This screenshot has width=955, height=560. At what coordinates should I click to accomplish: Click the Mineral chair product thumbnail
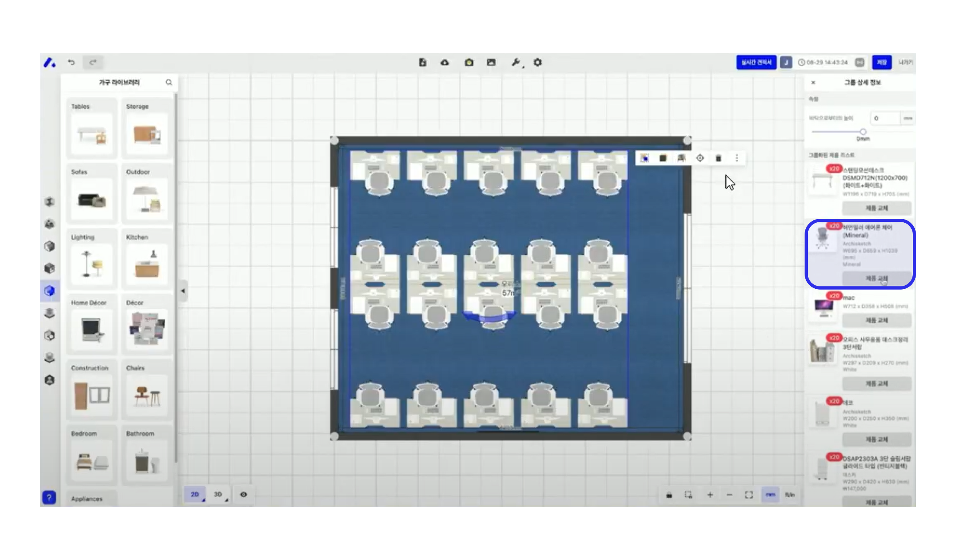point(822,239)
